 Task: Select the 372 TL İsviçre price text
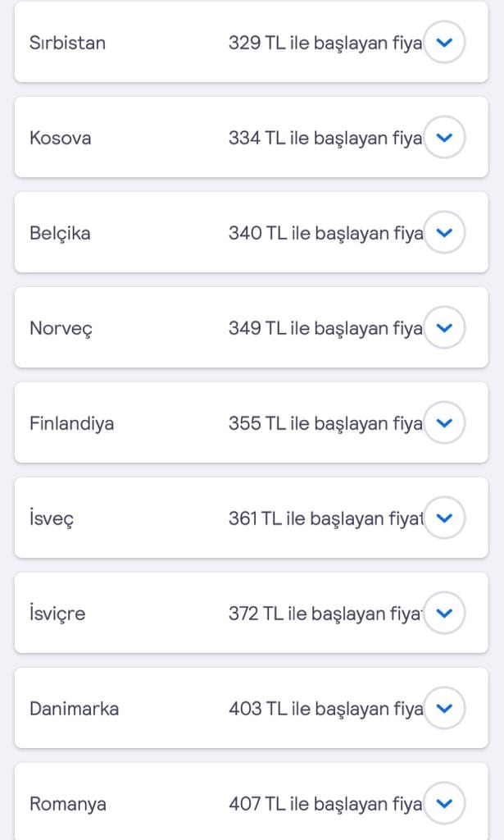tap(325, 614)
